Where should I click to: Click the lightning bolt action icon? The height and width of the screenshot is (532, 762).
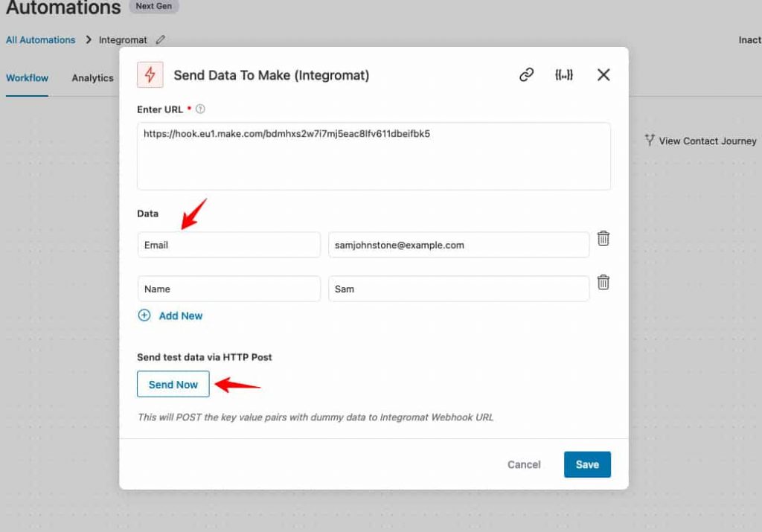[150, 75]
